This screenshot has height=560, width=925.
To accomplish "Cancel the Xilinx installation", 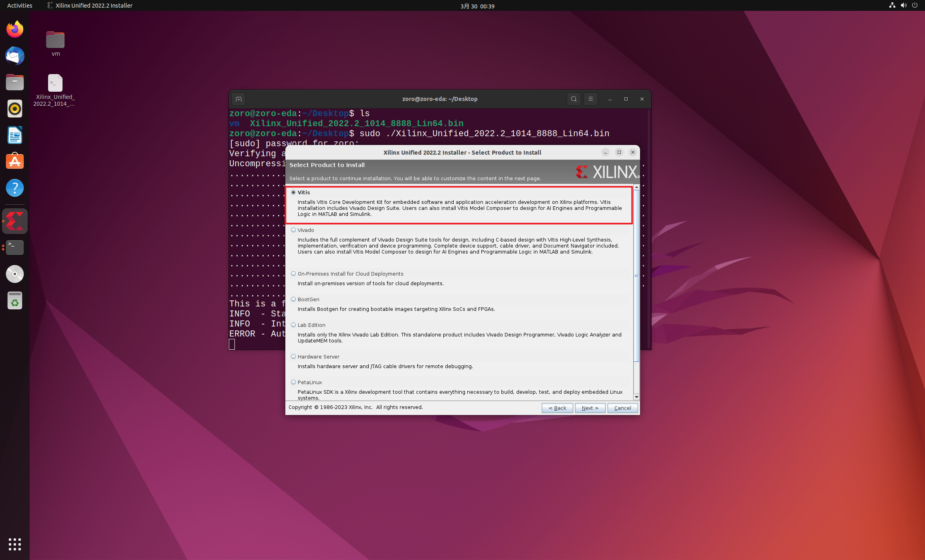I will (x=622, y=408).
